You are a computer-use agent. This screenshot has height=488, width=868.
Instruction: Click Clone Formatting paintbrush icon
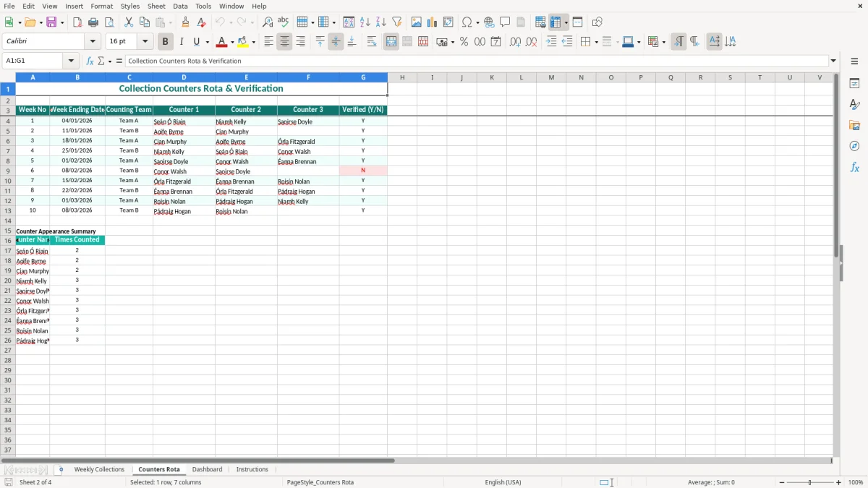[185, 22]
